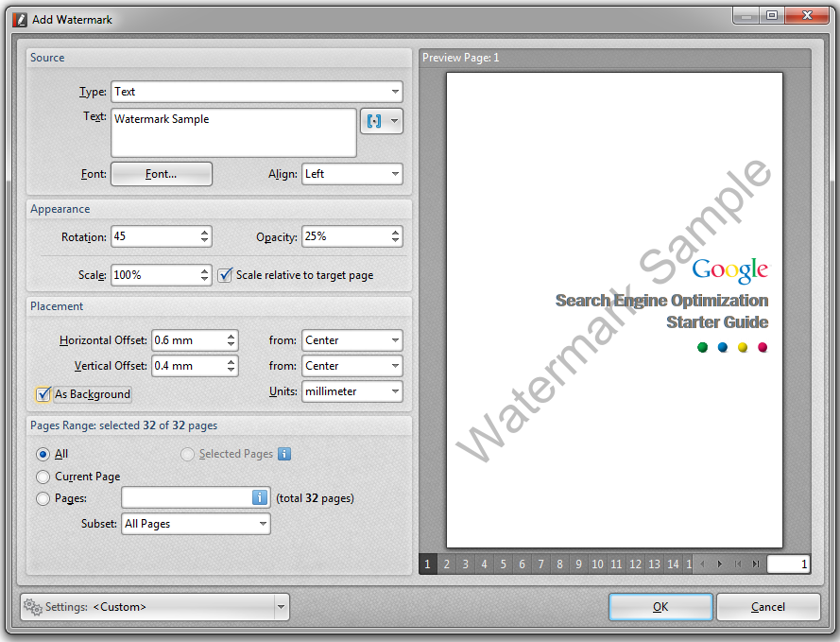Image resolution: width=840 pixels, height=642 pixels.
Task: Switch preview to page 12
Action: pyautogui.click(x=635, y=564)
